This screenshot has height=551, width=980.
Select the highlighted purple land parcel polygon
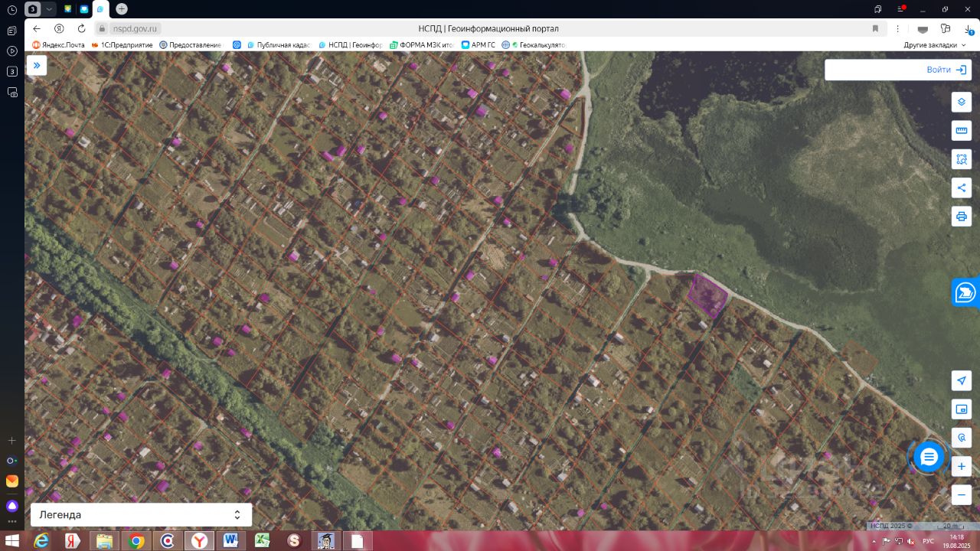707,295
